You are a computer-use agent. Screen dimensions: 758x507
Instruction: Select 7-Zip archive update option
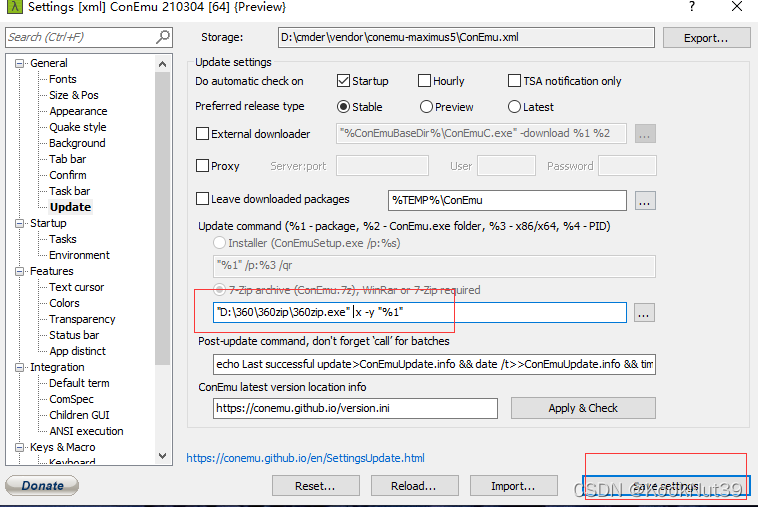point(219,290)
